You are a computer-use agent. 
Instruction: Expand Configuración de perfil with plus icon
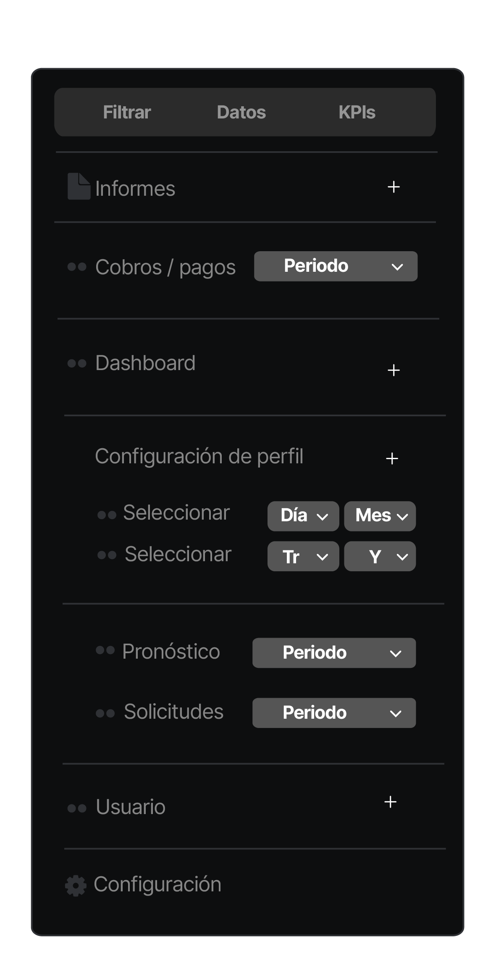[x=392, y=458]
